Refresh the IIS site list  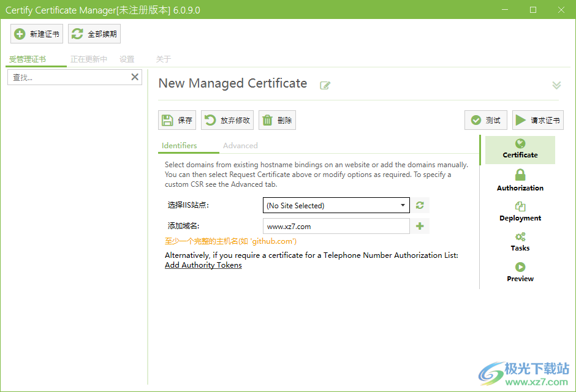(x=420, y=205)
